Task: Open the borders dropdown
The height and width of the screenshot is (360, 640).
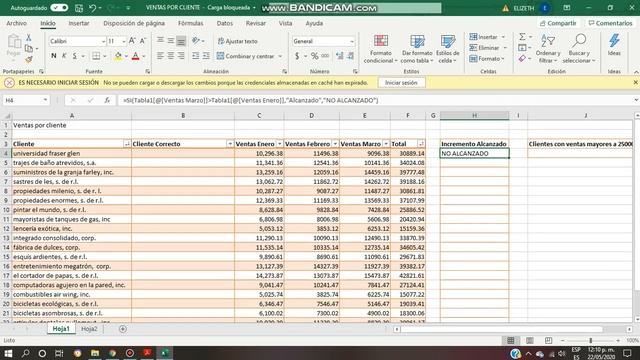Action: tap(104, 56)
